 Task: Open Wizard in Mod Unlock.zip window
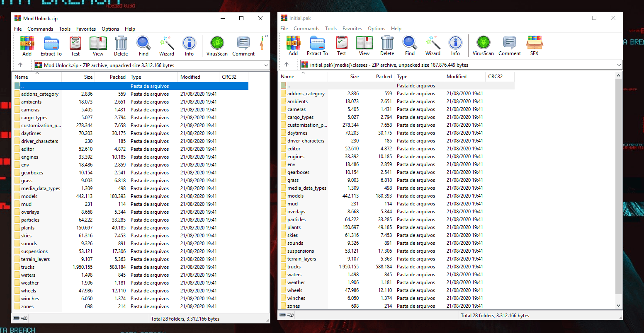pyautogui.click(x=167, y=46)
